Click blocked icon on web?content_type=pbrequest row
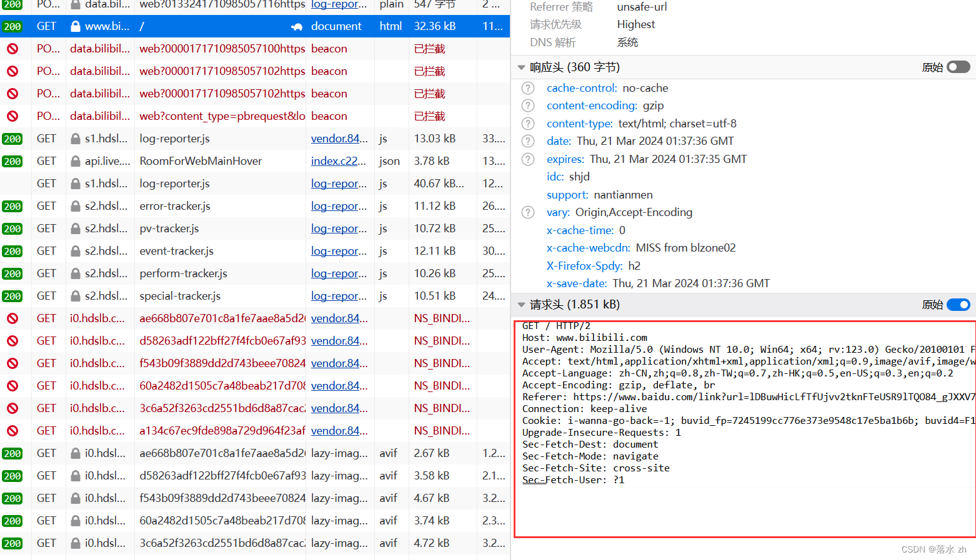Viewport: 976px width, 560px height. click(x=12, y=116)
